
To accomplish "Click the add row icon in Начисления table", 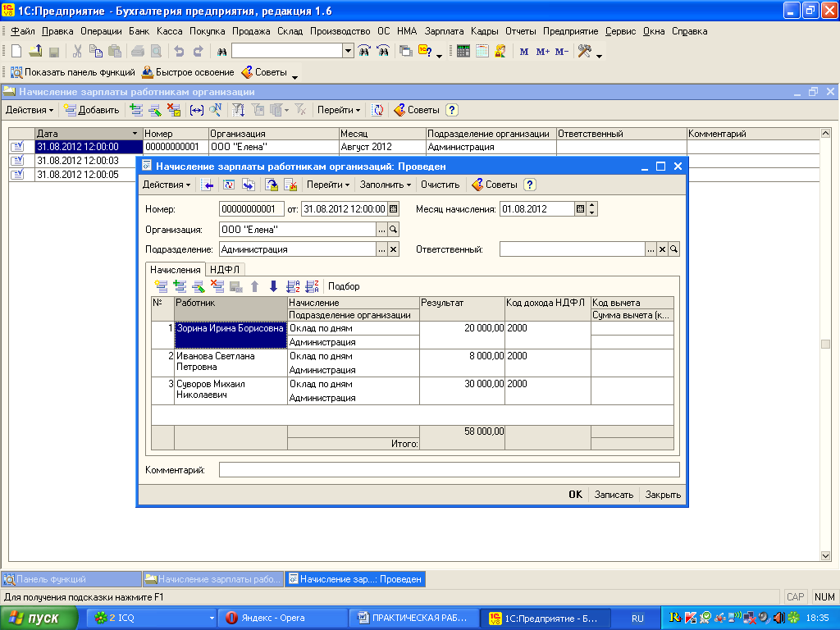I will pyautogui.click(x=161, y=286).
